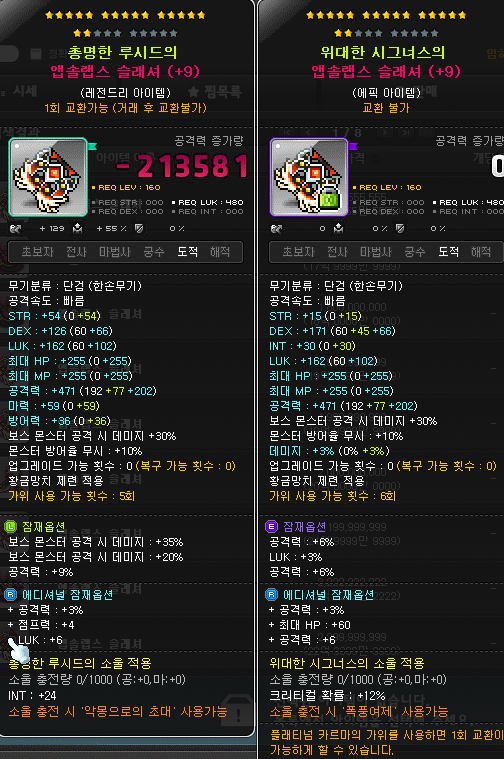The width and height of the screenshot is (504, 759).
Task: Click the 총명한 루시드의 소울 적용 line
Action: point(80,663)
